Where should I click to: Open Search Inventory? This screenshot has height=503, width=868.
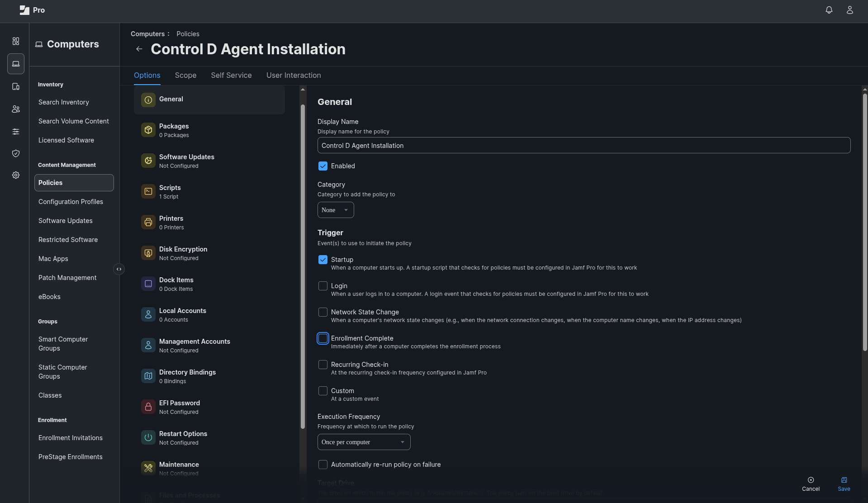pos(64,102)
